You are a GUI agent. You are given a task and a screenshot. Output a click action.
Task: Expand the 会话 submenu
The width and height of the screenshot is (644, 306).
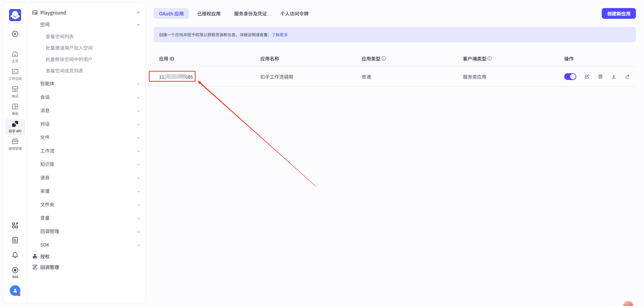pos(139,97)
